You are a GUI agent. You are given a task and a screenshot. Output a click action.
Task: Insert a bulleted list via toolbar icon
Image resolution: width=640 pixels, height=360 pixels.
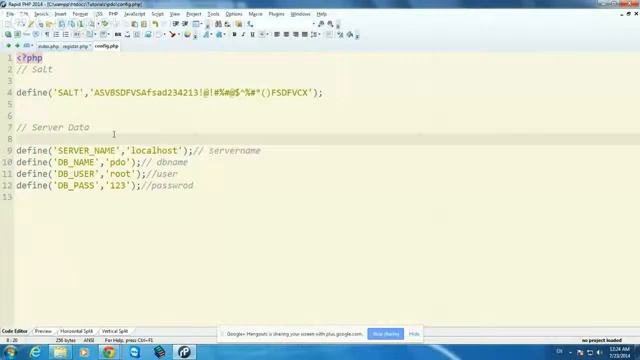[x=65, y=35]
